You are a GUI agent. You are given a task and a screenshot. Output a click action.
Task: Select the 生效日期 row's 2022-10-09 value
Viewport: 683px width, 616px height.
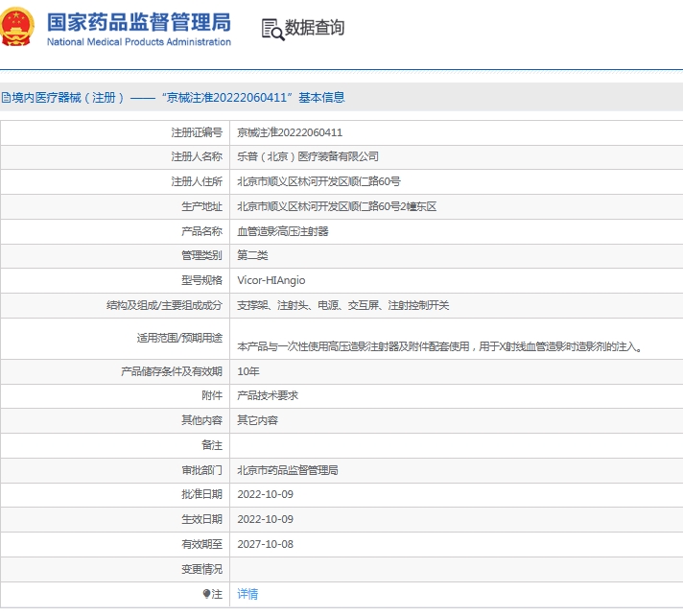[x=266, y=519]
